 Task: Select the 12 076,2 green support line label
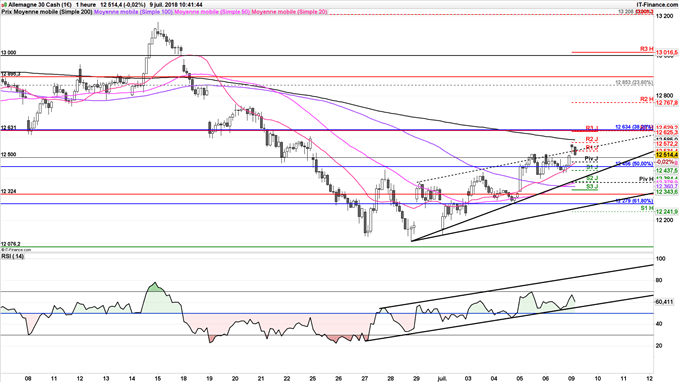[10, 244]
